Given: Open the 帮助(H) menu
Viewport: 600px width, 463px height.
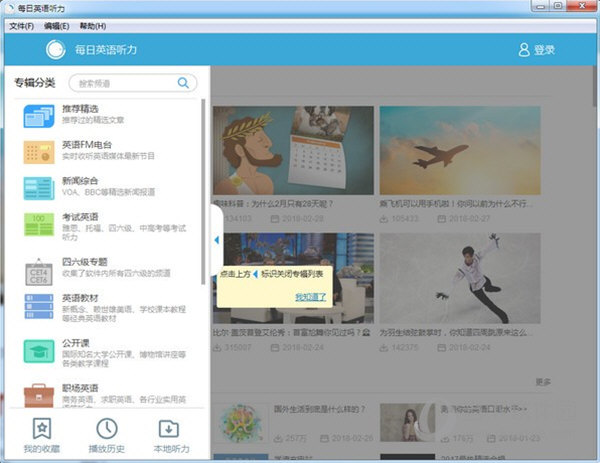Looking at the screenshot, I should [92, 25].
